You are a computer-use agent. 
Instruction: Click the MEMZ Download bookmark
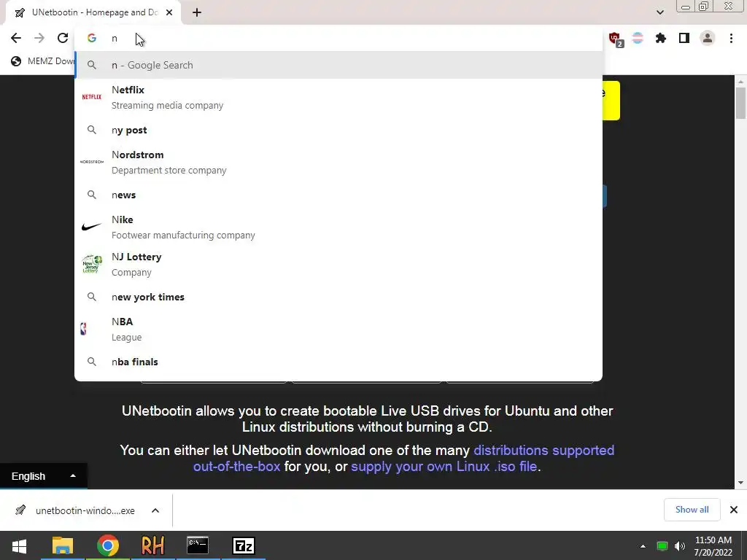coord(43,61)
